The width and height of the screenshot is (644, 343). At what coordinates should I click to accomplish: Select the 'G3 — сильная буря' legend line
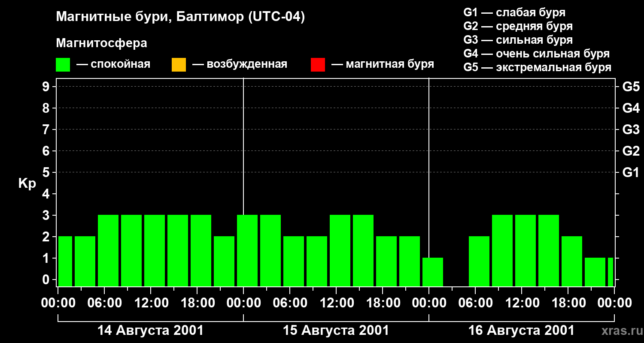pos(518,40)
